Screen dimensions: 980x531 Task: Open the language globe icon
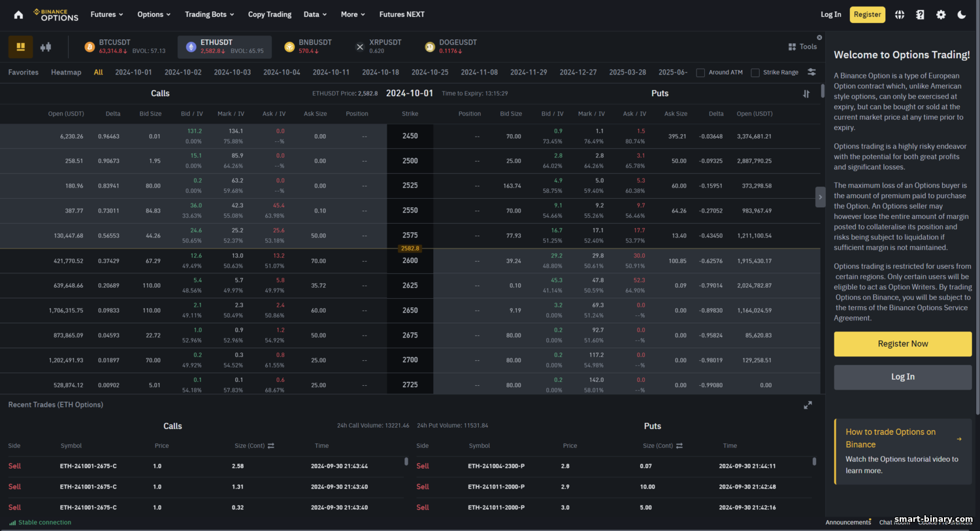click(900, 14)
